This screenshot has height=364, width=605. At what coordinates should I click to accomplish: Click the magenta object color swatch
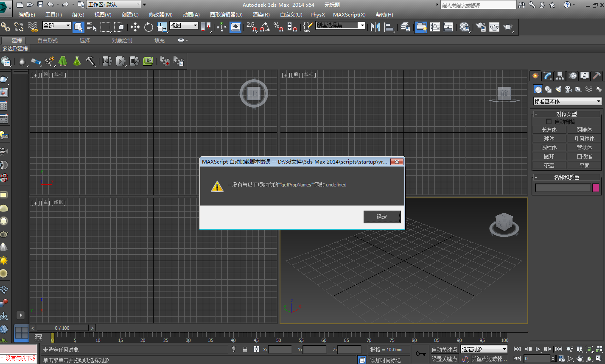click(596, 188)
